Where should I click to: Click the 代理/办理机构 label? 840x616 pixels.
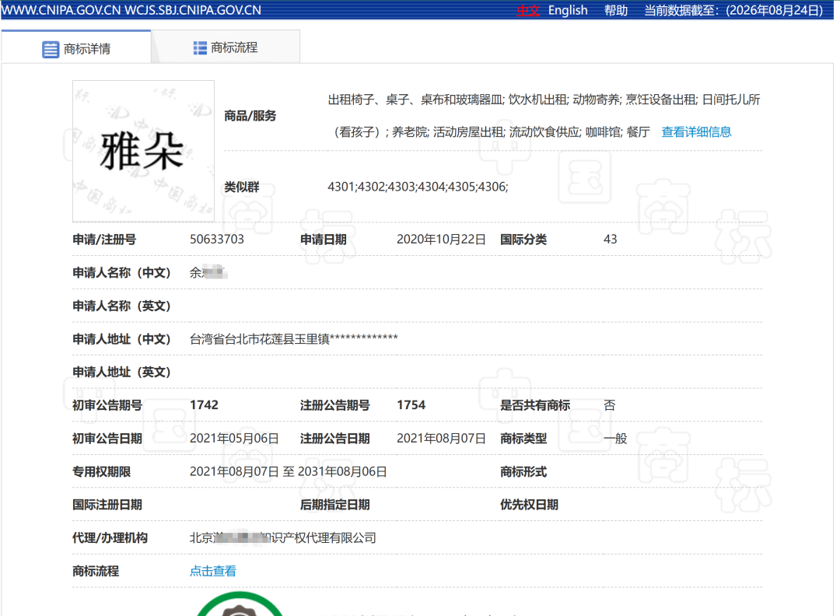click(110, 537)
